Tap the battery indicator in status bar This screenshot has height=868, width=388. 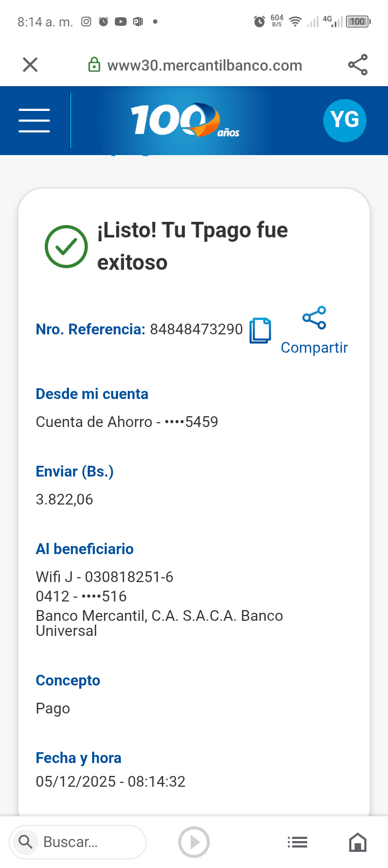358,22
